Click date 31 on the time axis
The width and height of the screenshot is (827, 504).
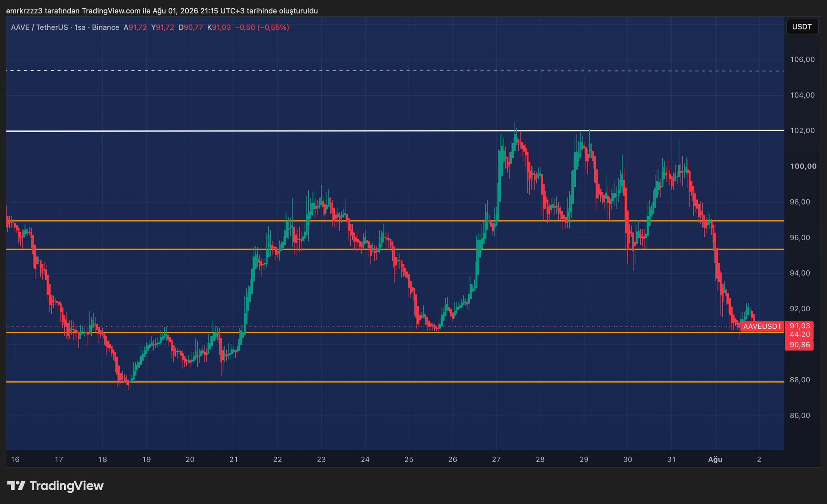click(671, 459)
